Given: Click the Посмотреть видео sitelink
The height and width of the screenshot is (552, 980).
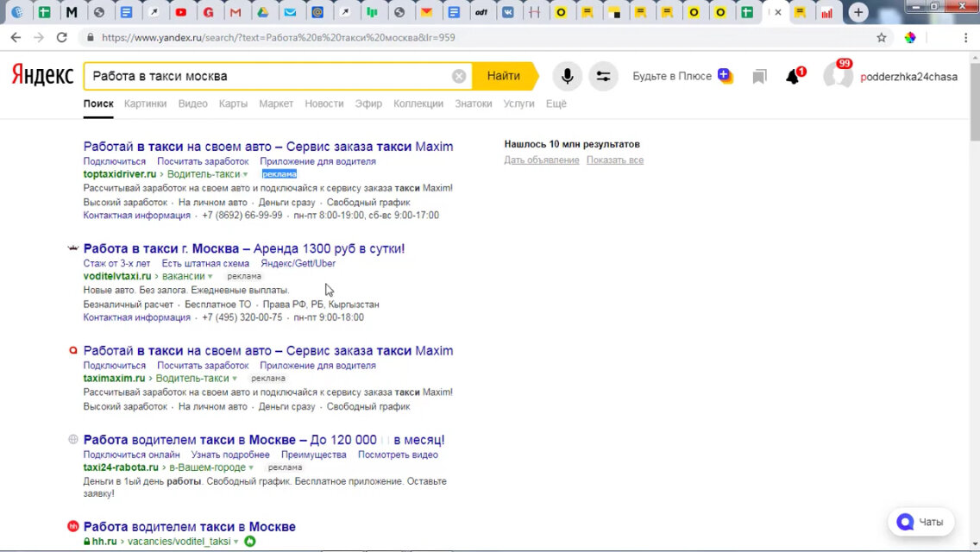Looking at the screenshot, I should 398,455.
